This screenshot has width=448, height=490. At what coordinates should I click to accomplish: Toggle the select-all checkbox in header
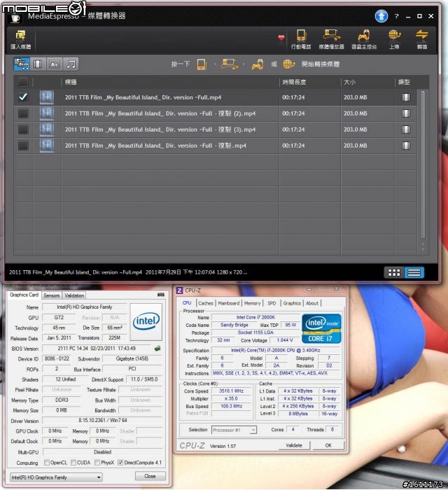pos(23,82)
